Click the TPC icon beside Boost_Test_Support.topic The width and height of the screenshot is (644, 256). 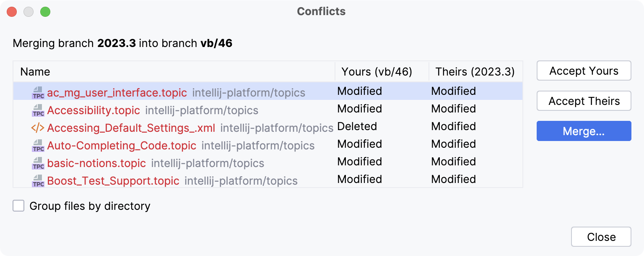pyautogui.click(x=37, y=180)
